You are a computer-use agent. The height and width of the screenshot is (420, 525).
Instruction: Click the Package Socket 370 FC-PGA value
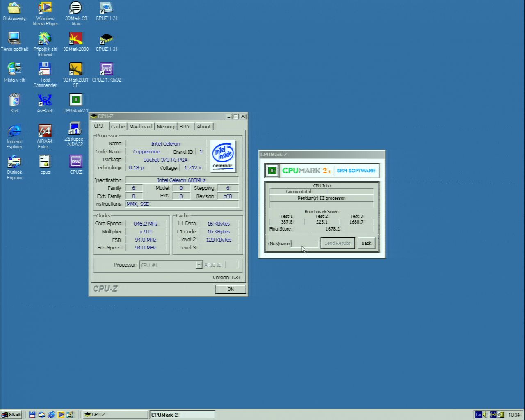click(x=165, y=160)
